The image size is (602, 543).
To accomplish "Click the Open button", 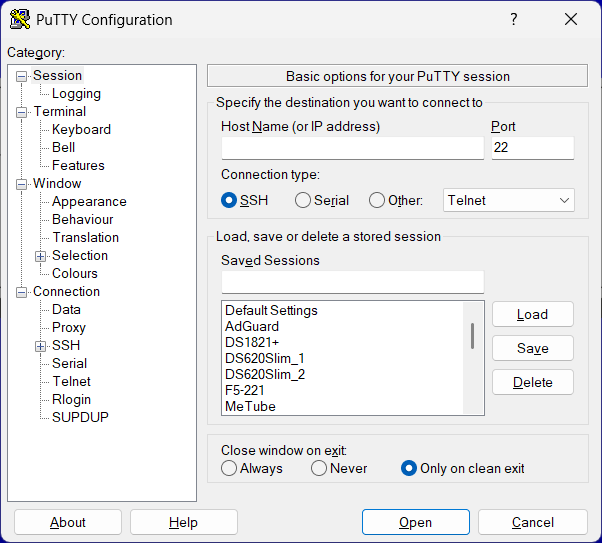I will pyautogui.click(x=415, y=522).
